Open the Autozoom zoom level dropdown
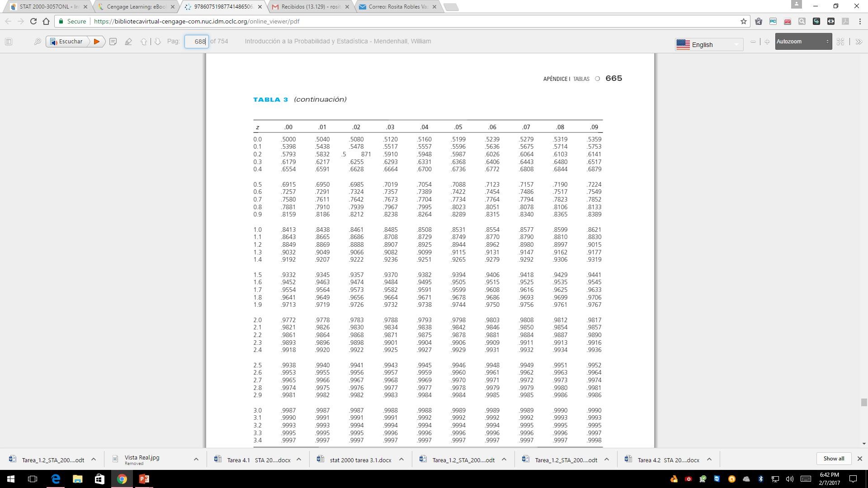 click(x=803, y=42)
